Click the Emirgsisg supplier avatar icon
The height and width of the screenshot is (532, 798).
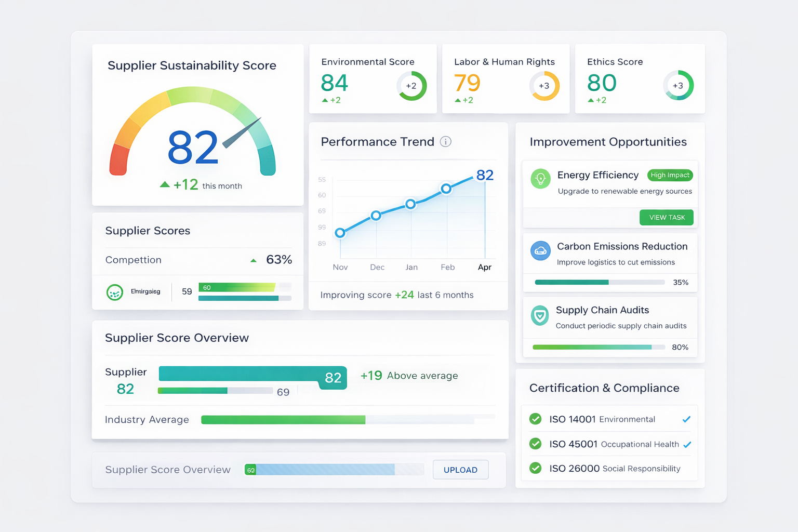pyautogui.click(x=115, y=292)
